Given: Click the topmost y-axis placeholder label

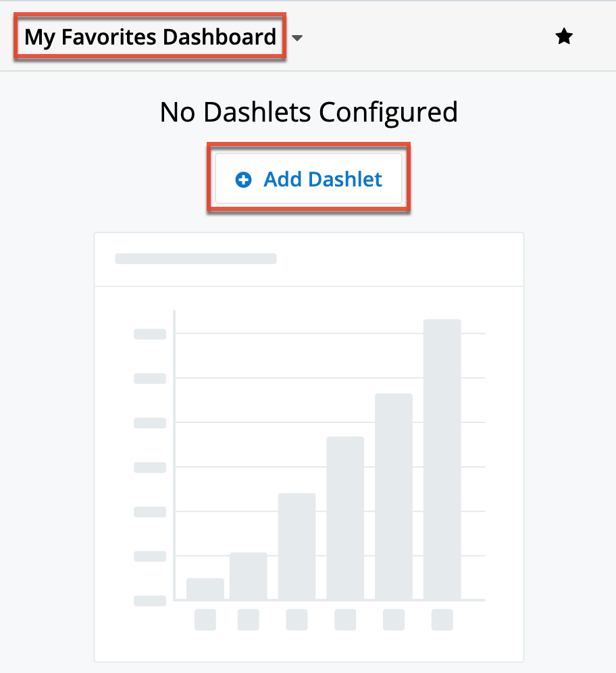Looking at the screenshot, I should point(150,334).
